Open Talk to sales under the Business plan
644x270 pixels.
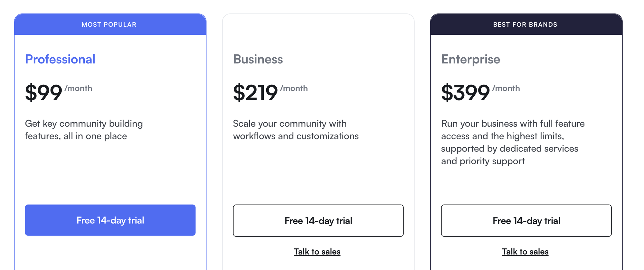coord(317,252)
